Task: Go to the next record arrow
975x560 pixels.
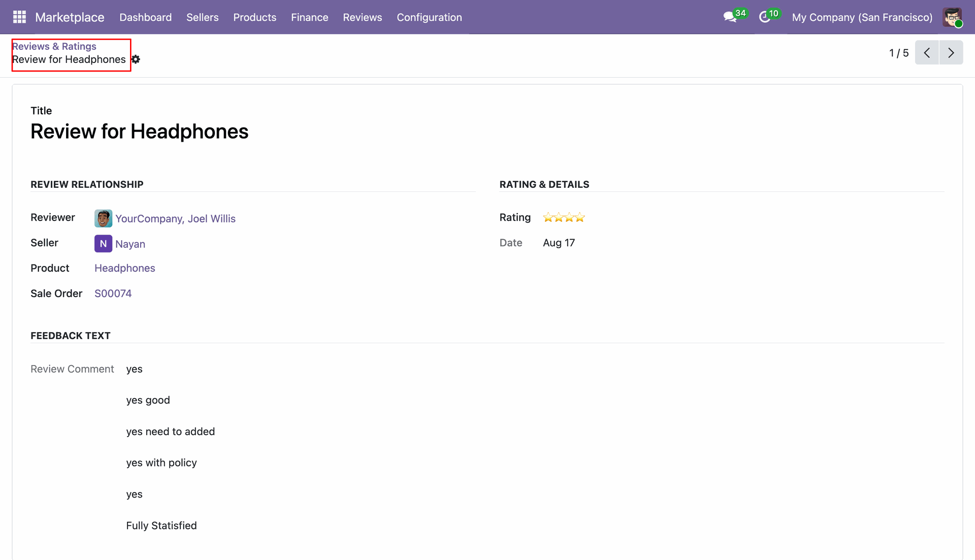Action: pyautogui.click(x=951, y=53)
